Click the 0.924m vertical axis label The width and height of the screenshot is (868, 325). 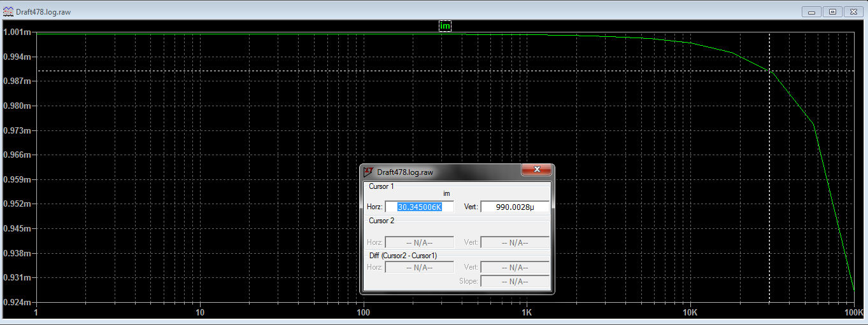[x=17, y=302]
